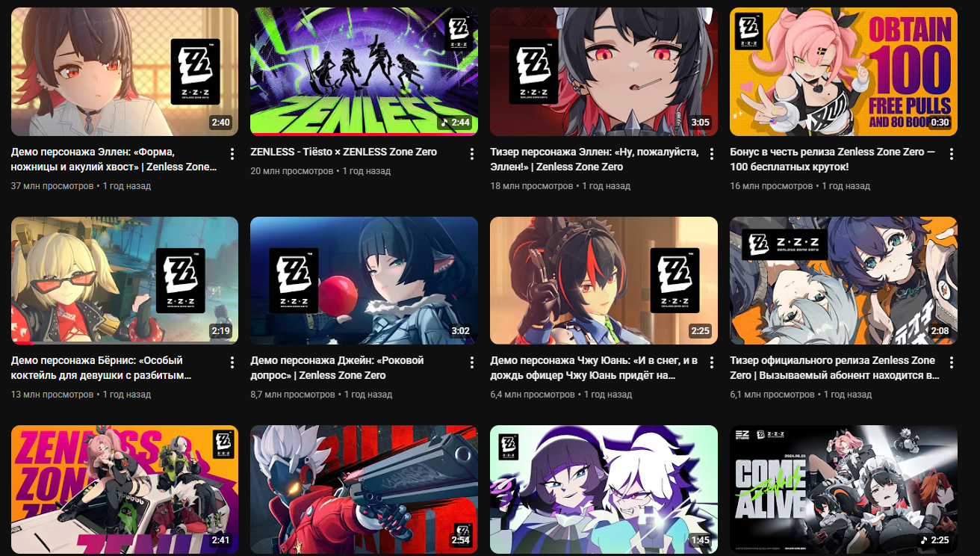Play the Burnice thumbnail with red sunglasses
980x556 pixels.
(x=125, y=280)
